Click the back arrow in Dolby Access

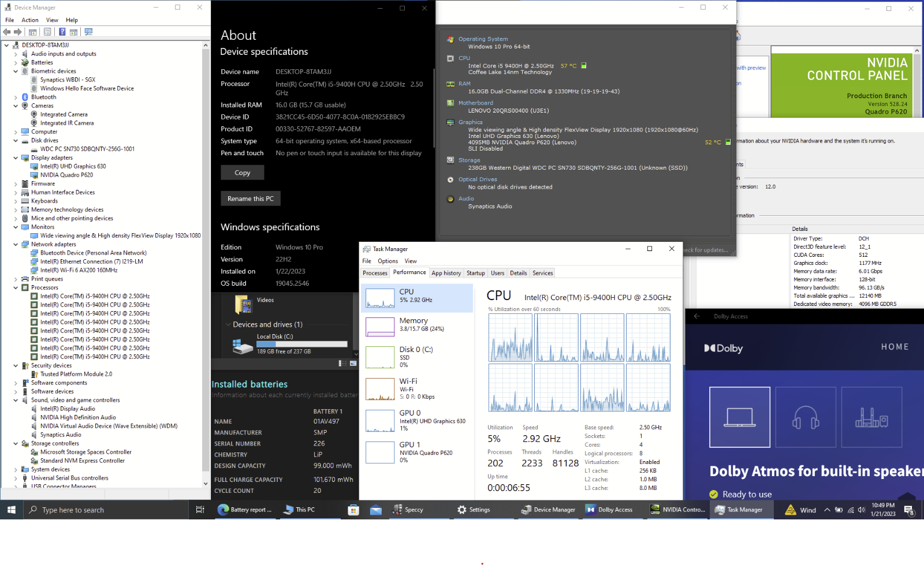(697, 316)
